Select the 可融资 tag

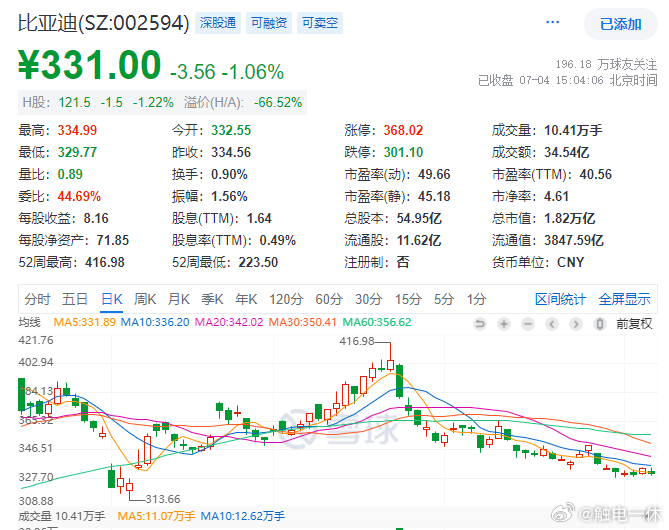coord(269,23)
